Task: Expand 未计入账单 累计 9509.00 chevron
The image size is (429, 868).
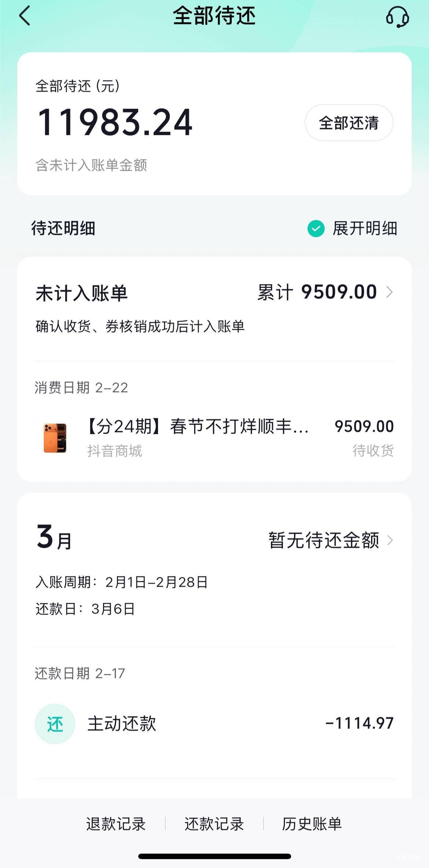Action: click(389, 292)
